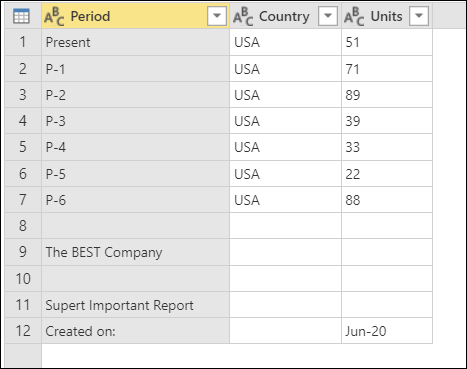Click the Units value 33
Screen dimensions: 467x369
387,147
